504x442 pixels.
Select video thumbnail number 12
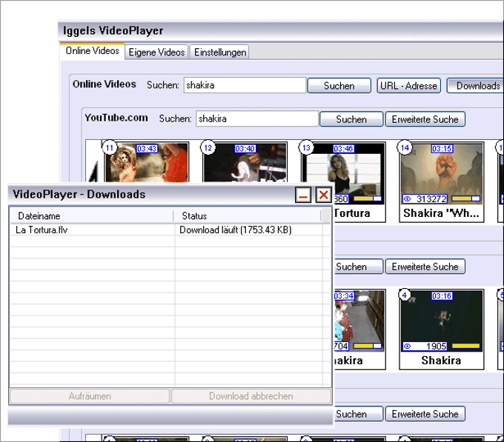tap(245, 162)
